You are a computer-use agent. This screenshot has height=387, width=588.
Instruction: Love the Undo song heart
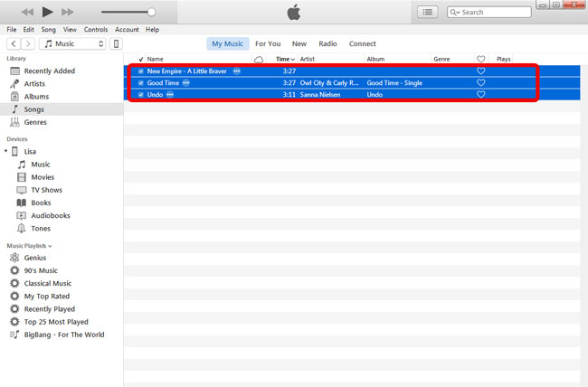[480, 94]
